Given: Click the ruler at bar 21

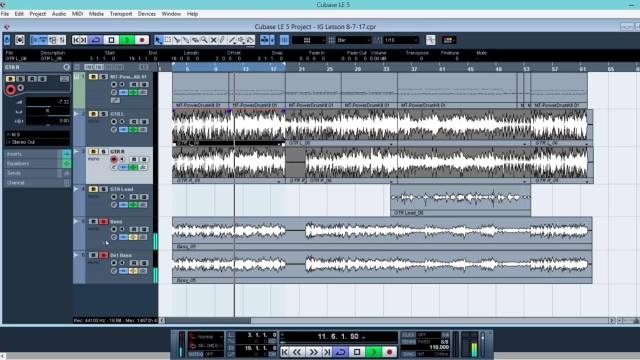Looking at the screenshot, I should pyautogui.click(x=301, y=69).
